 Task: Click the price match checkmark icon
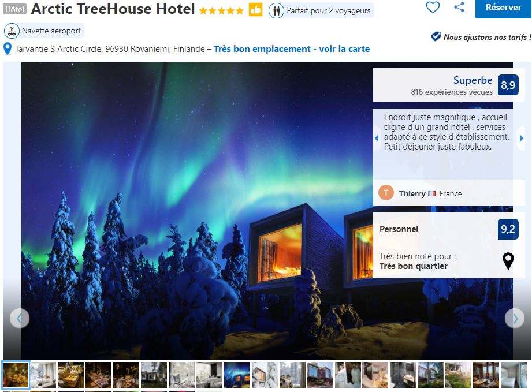pos(436,36)
